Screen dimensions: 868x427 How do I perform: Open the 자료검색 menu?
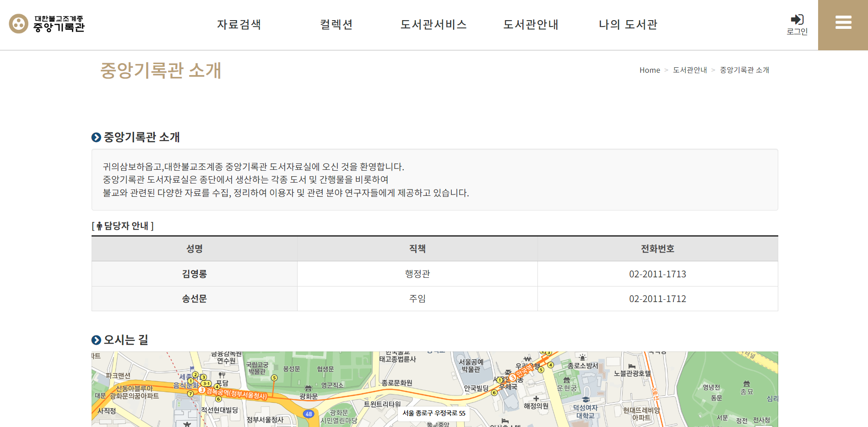click(x=239, y=24)
